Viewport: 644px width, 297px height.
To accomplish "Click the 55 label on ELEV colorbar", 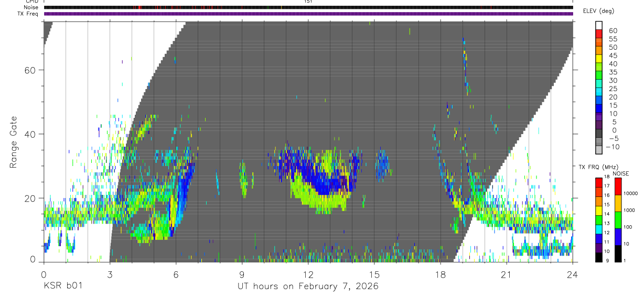I will point(613,39).
